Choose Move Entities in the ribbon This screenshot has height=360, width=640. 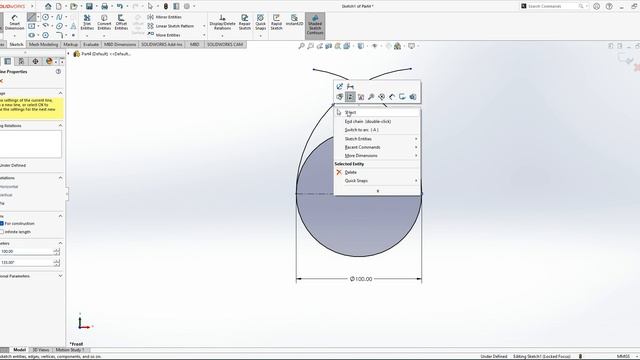pyautogui.click(x=164, y=35)
